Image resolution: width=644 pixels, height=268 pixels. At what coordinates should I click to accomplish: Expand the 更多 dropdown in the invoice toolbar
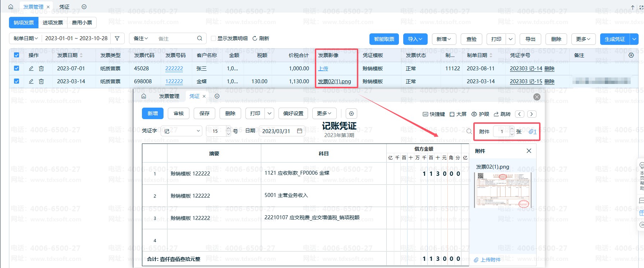tap(583, 39)
